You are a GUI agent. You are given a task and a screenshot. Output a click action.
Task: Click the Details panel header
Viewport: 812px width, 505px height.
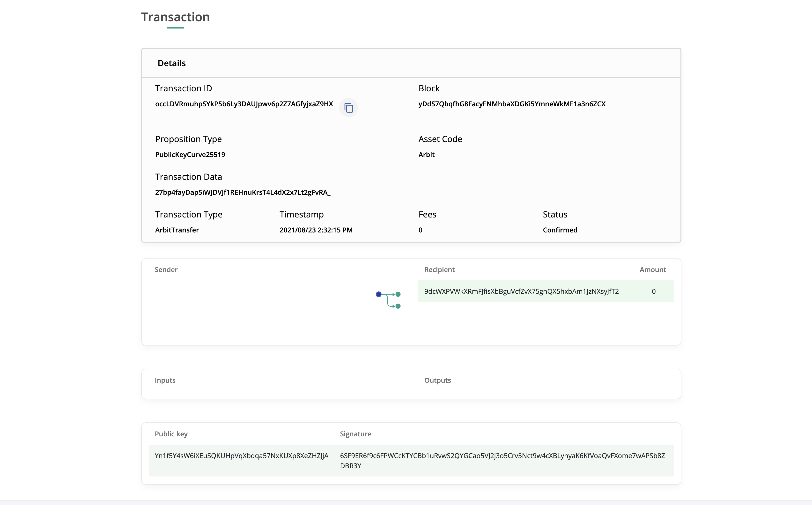pyautogui.click(x=172, y=63)
